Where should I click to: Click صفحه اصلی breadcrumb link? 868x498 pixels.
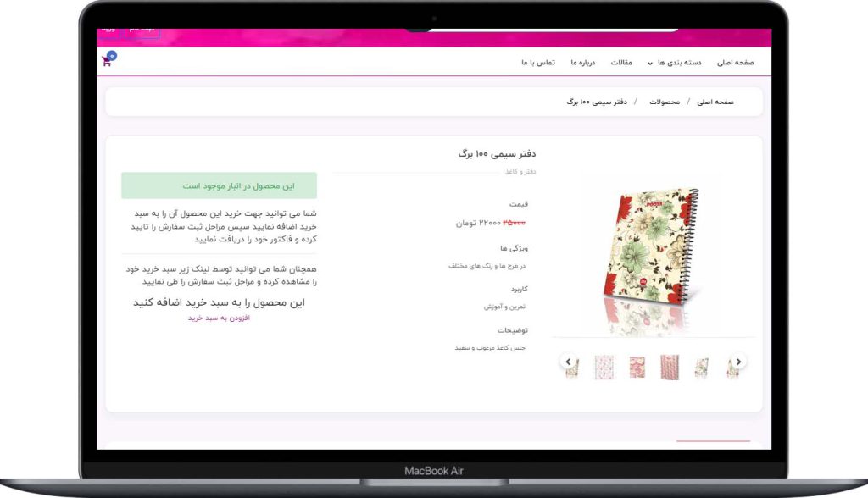[715, 102]
